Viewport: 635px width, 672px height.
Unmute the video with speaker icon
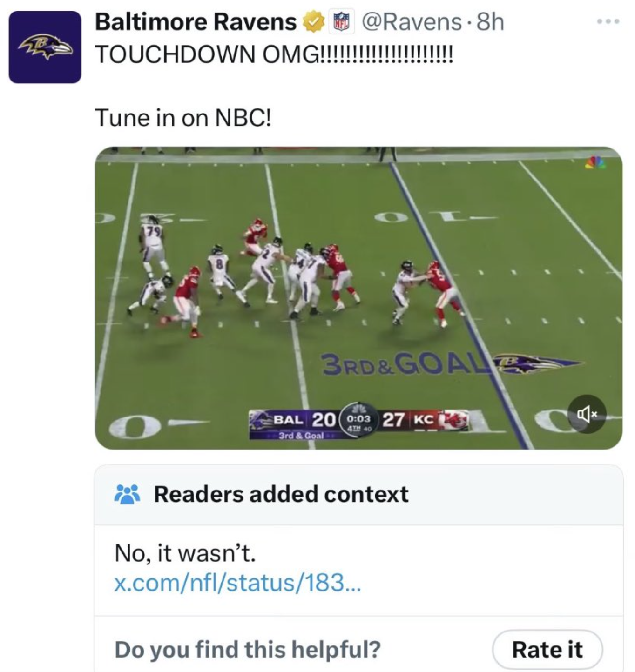click(x=586, y=414)
